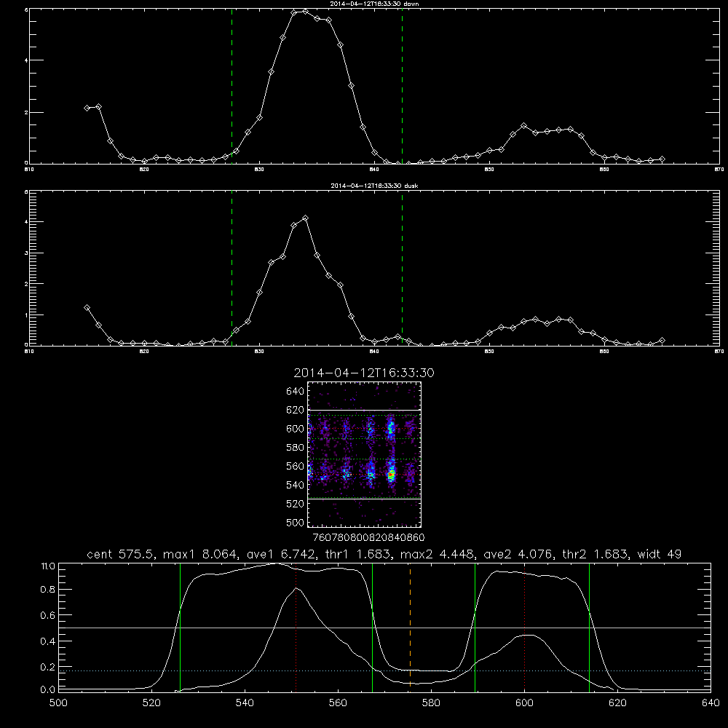Click the 'widt 49' value in the title
Viewport: 728px width, 728px height.
click(x=660, y=554)
